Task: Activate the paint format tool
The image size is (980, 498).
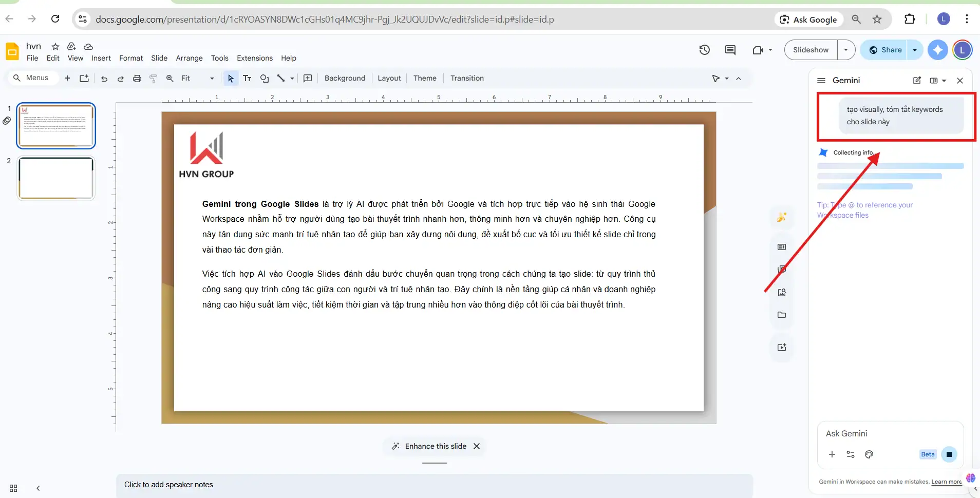Action: tap(153, 78)
